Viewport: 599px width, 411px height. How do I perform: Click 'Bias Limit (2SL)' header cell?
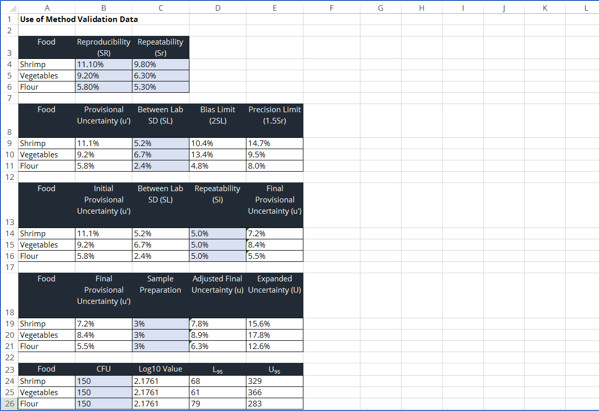(x=218, y=121)
